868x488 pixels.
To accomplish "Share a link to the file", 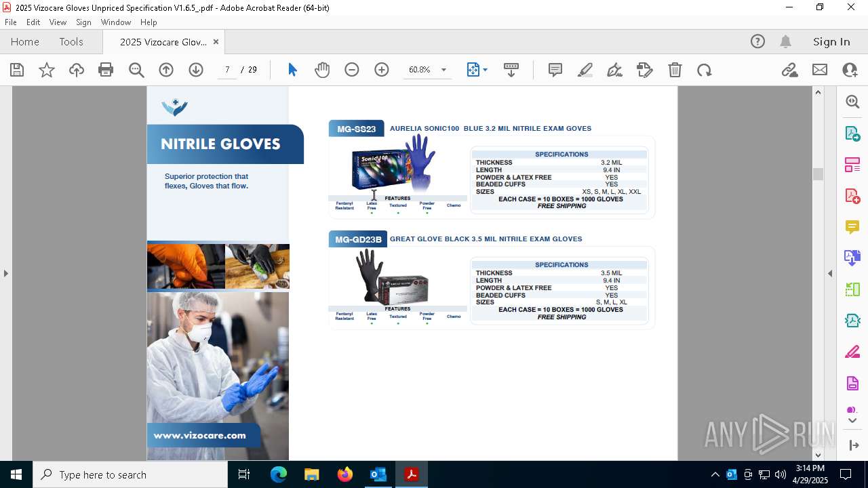I will click(789, 70).
